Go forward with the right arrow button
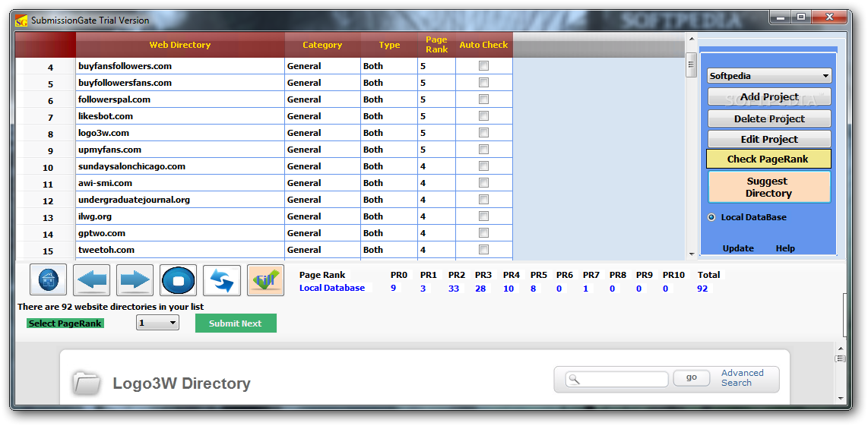Screen dimensions: 868x426 tap(135, 280)
